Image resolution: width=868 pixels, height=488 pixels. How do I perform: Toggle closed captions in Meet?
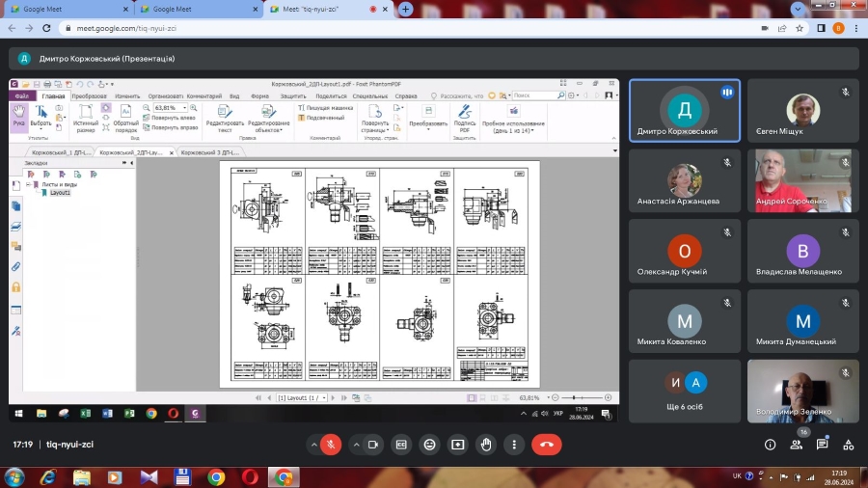tap(400, 445)
